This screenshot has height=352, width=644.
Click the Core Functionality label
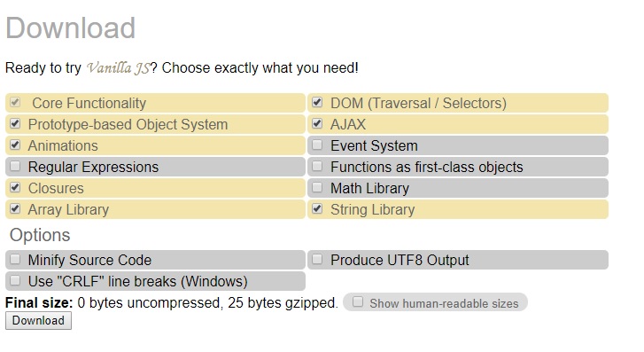(x=89, y=103)
